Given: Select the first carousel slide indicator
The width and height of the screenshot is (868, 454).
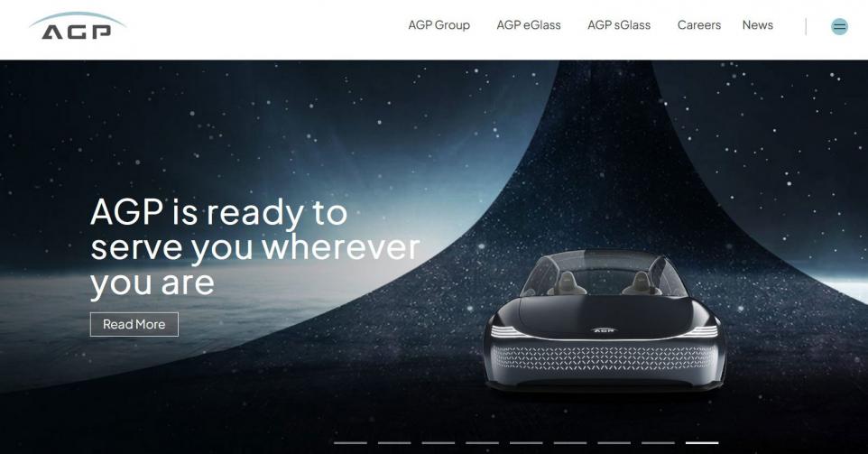Looking at the screenshot, I should pos(350,443).
